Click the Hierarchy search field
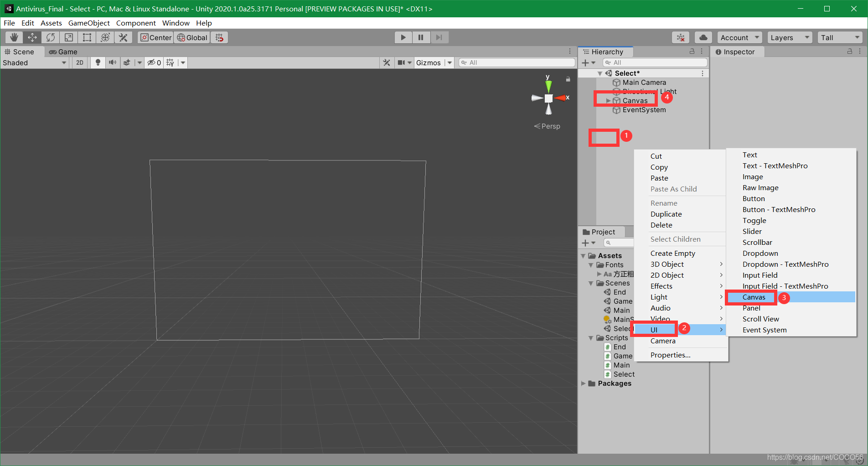Viewport: 868px width, 466px height. [655, 62]
